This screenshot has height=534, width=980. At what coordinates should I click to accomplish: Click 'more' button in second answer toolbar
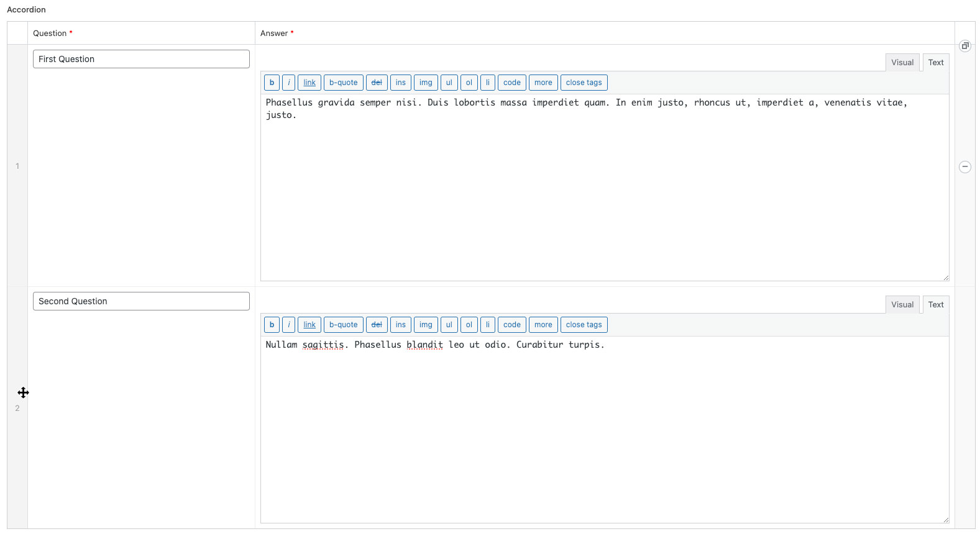coord(543,325)
